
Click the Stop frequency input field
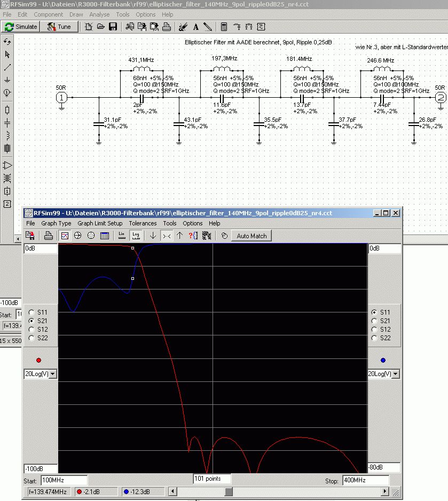point(365,480)
